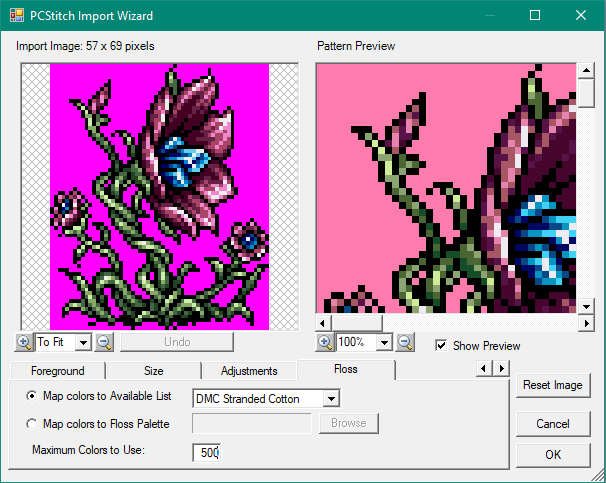Zoom in on the pattern preview
This screenshot has width=606, height=483.
coord(325,342)
